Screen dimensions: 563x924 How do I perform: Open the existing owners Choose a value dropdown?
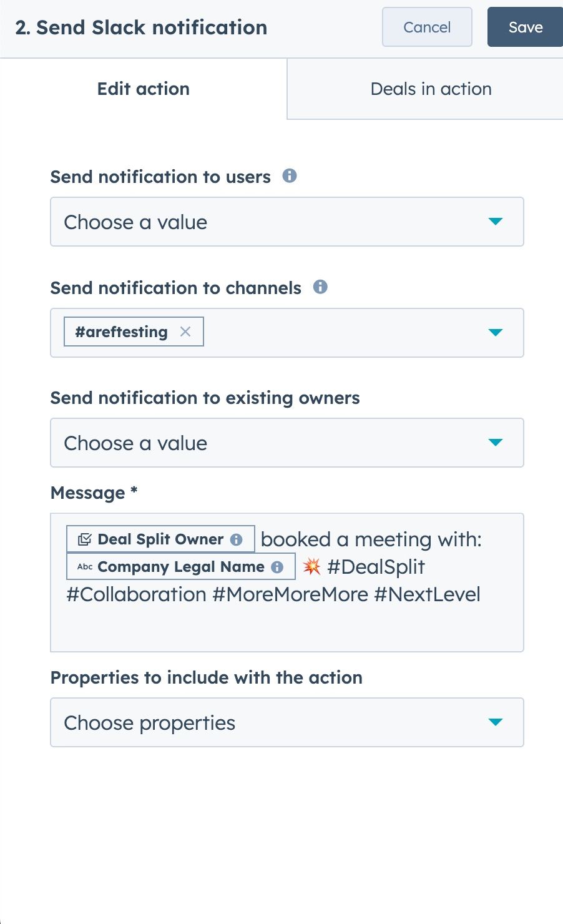(x=286, y=443)
